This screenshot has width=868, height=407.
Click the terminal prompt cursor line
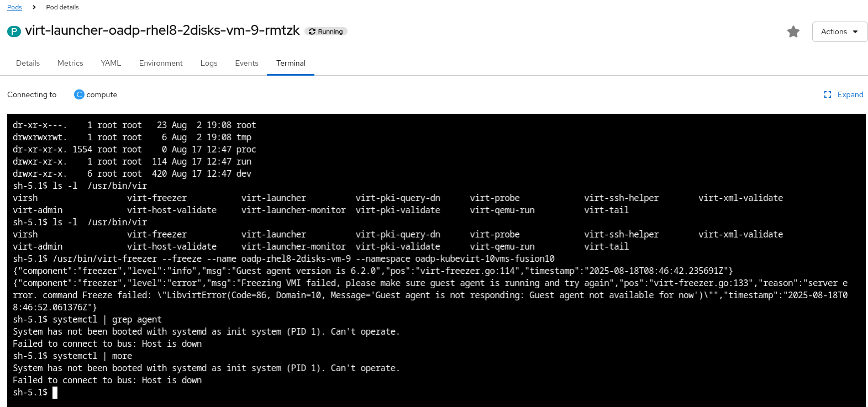(x=55, y=393)
